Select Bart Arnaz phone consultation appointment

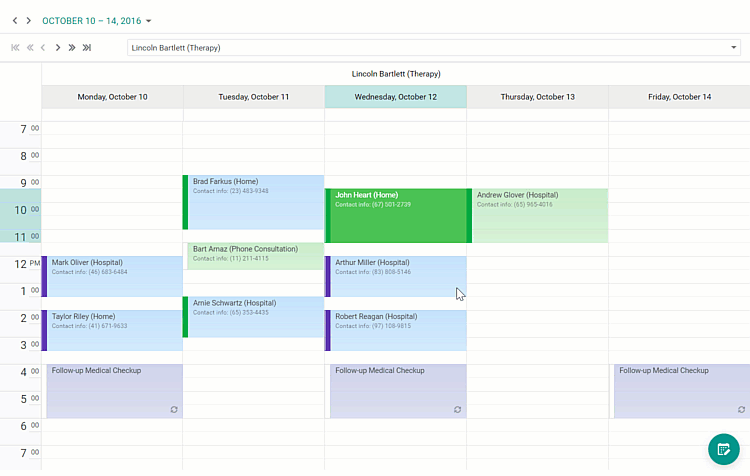255,255
